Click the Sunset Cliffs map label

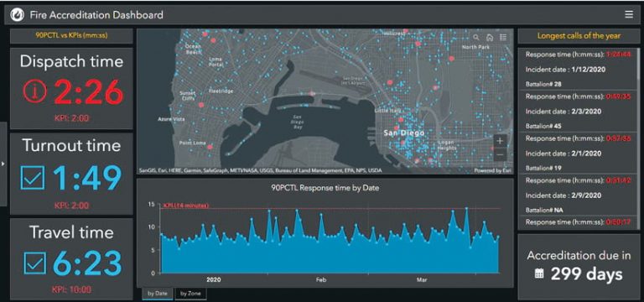(x=187, y=96)
